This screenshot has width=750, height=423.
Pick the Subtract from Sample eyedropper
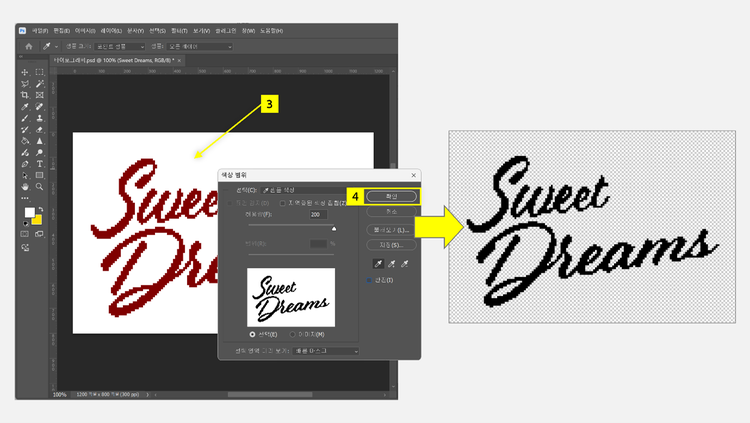pyautogui.click(x=405, y=264)
